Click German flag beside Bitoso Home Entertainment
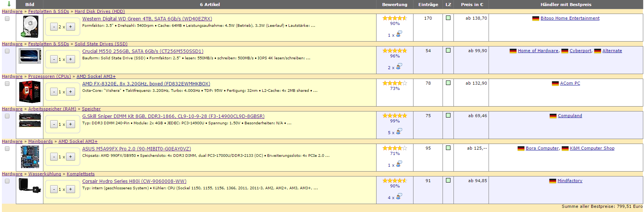The image size is (644, 212). click(x=536, y=19)
